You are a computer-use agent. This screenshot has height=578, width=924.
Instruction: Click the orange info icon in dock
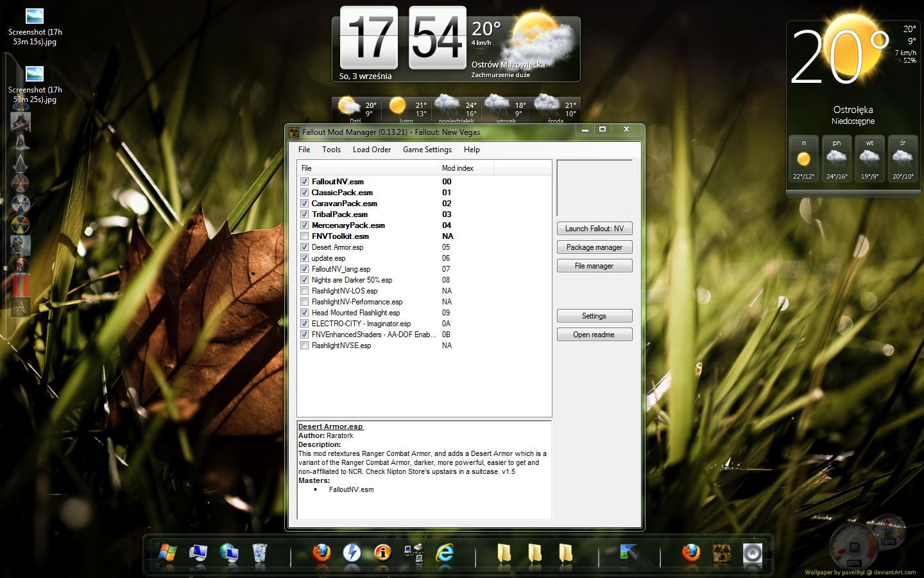(382, 552)
